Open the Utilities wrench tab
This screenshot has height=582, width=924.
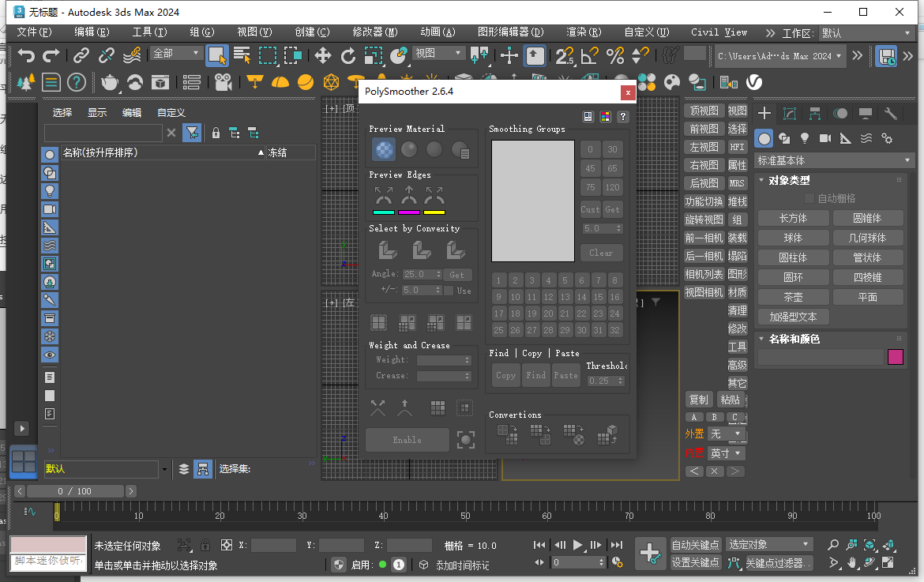(890, 113)
